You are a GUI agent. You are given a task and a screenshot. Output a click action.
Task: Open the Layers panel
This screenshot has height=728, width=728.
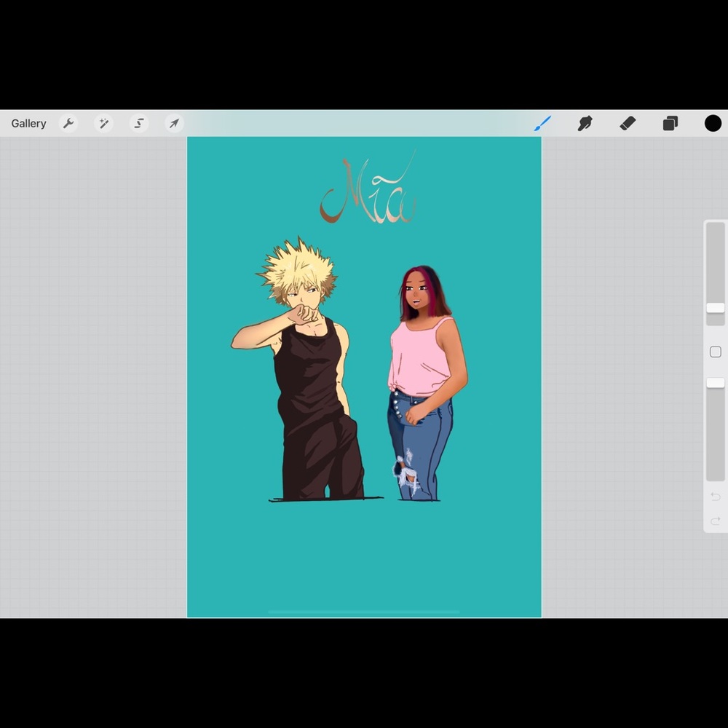[670, 124]
